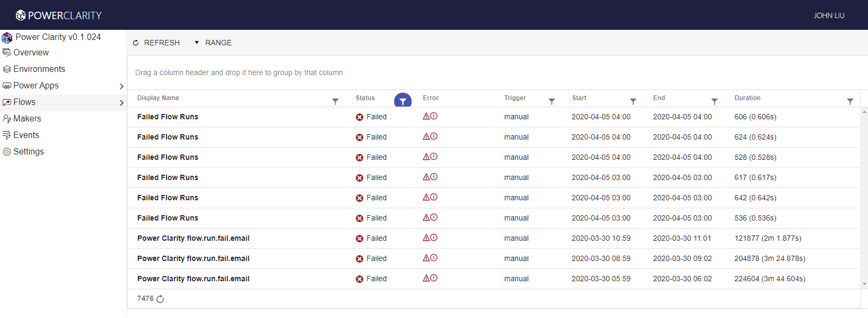Open the Range dropdown
Screen dimensions: 868x318
(x=213, y=43)
